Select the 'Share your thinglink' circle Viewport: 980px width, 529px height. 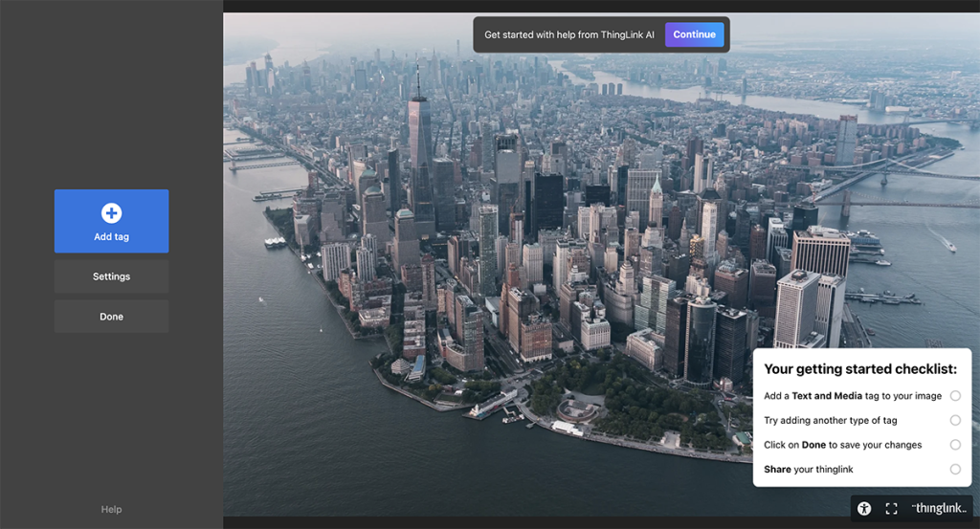[955, 469]
